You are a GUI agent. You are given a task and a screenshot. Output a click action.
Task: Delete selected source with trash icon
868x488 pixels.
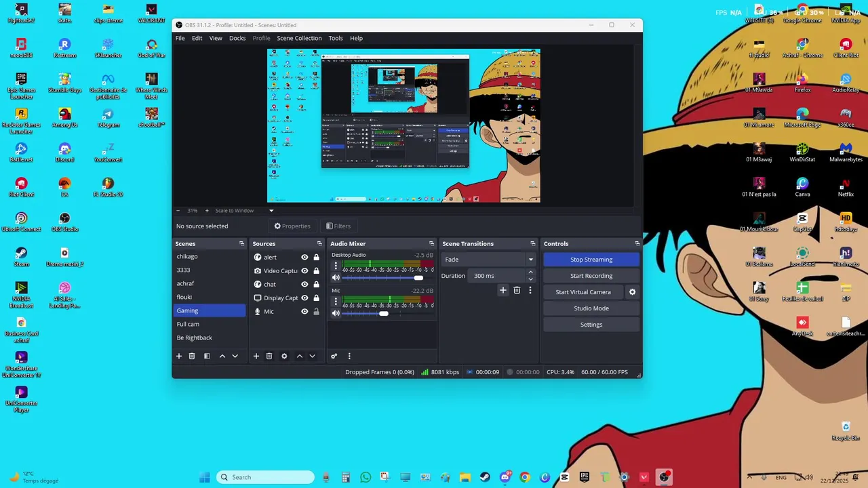(x=269, y=356)
